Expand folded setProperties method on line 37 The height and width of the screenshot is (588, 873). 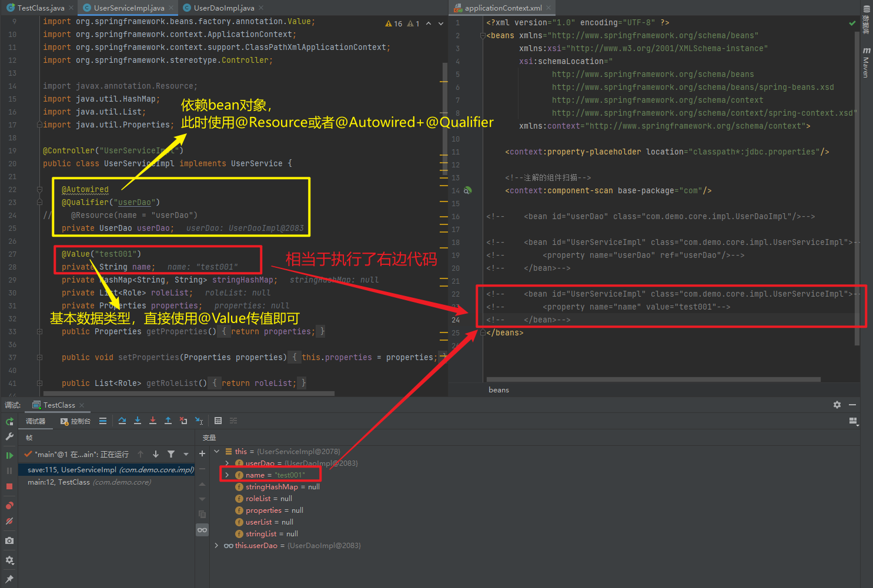pyautogui.click(x=39, y=357)
